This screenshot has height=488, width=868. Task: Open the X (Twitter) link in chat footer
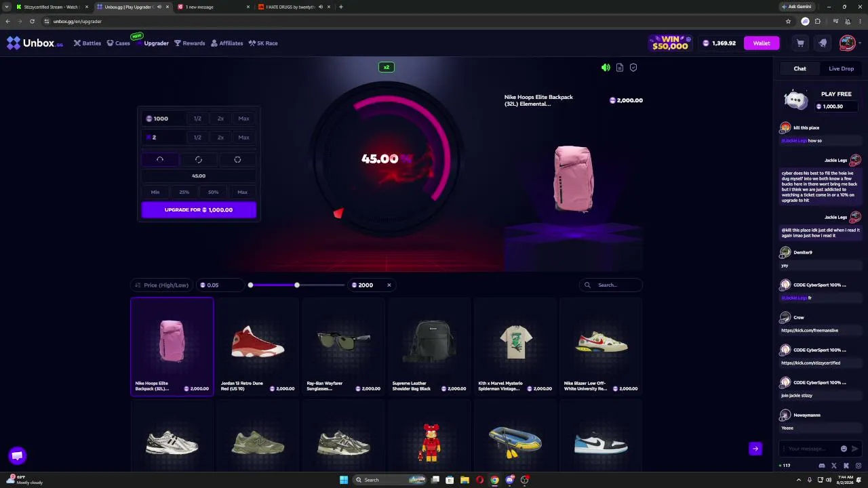834,466
